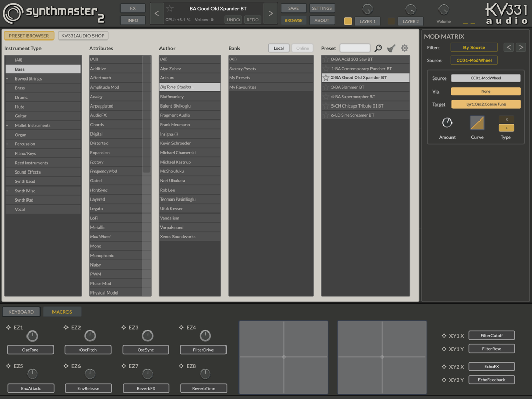Move the Volume knob in the header
This screenshot has width=532, height=399.
click(x=443, y=9)
